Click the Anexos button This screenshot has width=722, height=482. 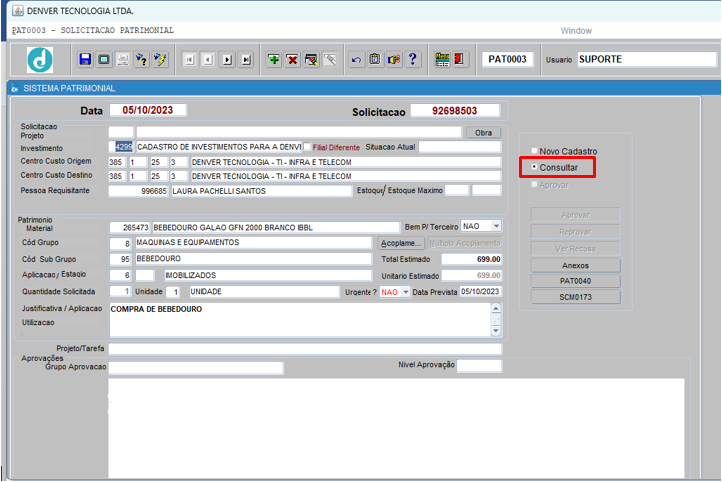[575, 265]
